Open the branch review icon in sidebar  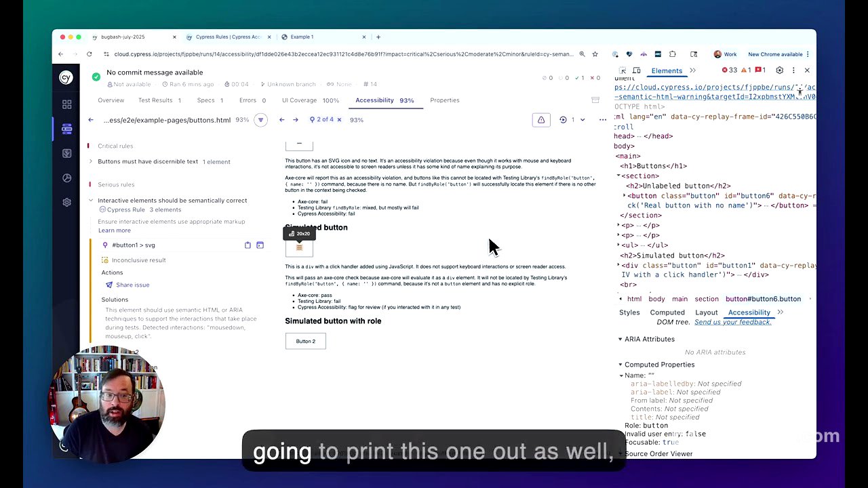coord(66,153)
